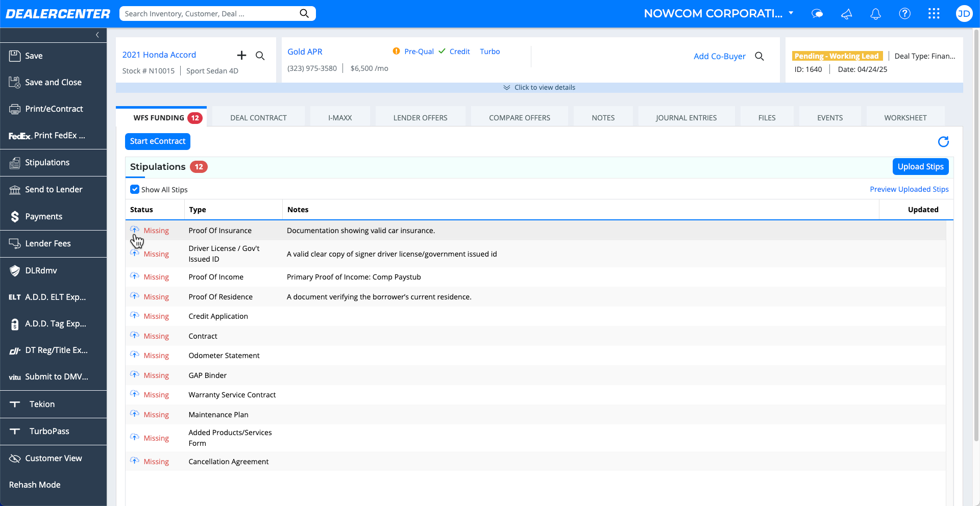Image resolution: width=980 pixels, height=506 pixels.
Task: Open the 2021 Honda Accord link
Action: tap(159, 55)
